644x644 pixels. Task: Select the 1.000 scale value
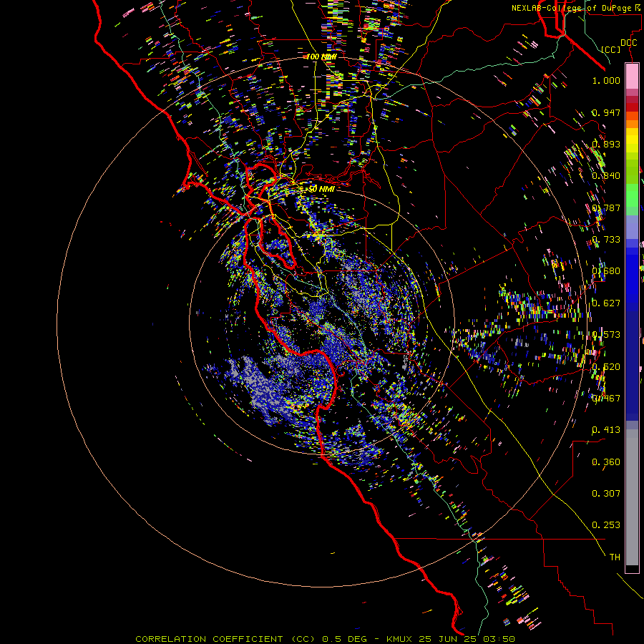(x=606, y=80)
